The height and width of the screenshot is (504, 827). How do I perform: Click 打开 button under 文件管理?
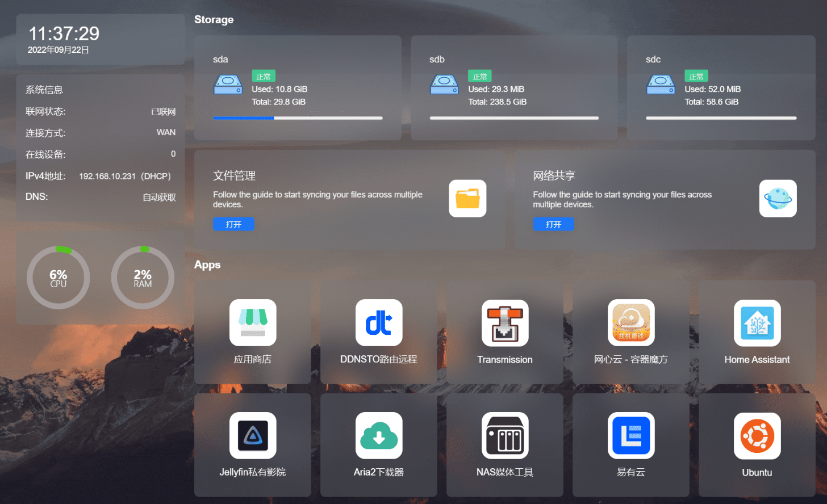point(233,224)
